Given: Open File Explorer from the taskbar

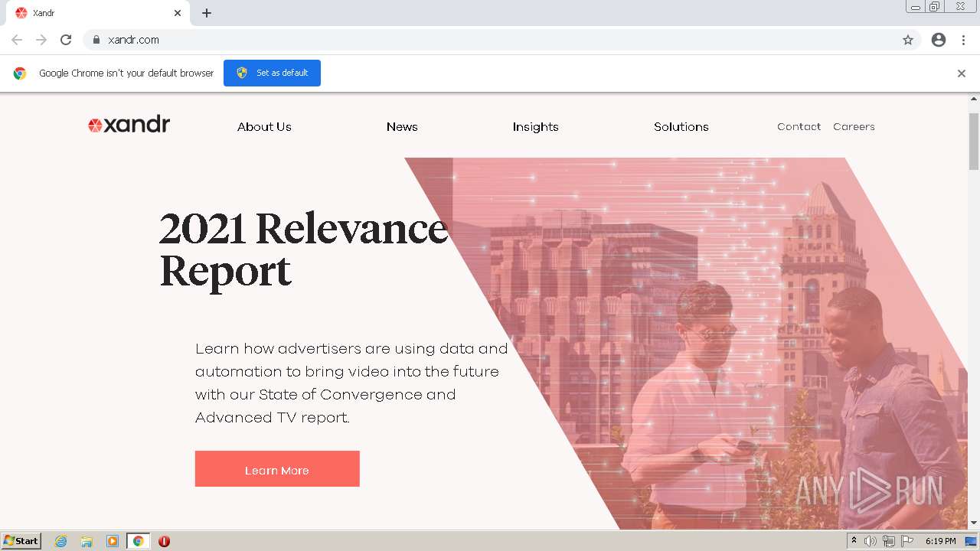Looking at the screenshot, I should (87, 541).
